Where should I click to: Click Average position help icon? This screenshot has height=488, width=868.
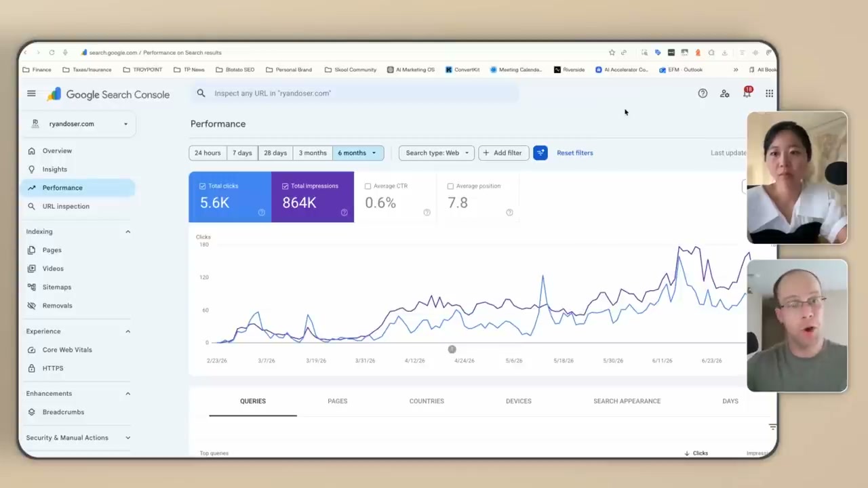point(509,213)
